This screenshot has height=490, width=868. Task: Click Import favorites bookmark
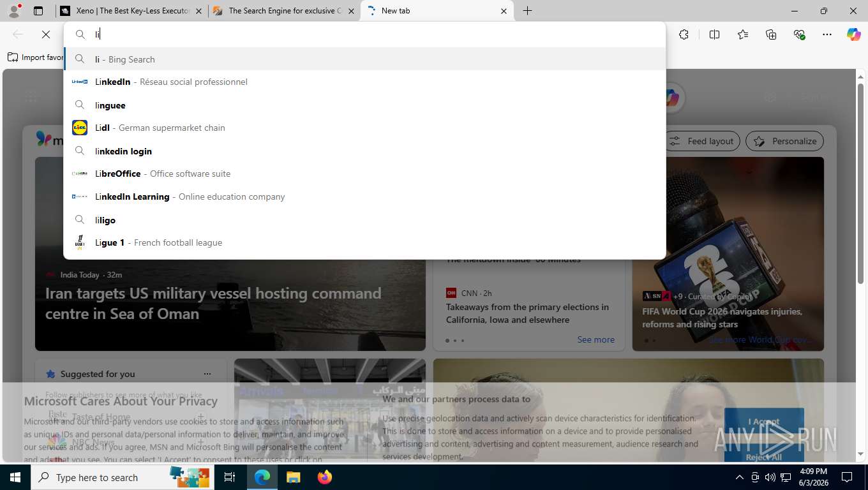[36, 57]
